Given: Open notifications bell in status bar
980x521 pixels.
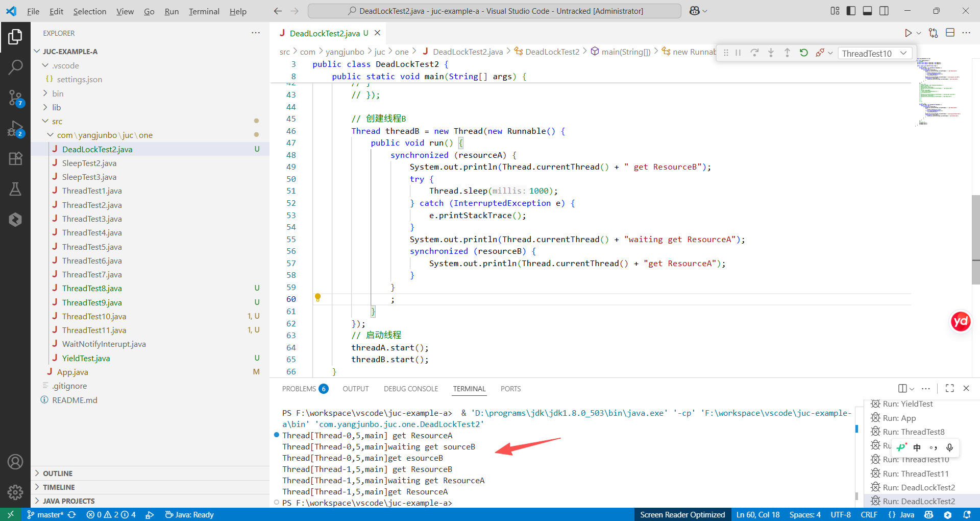Looking at the screenshot, I should pyautogui.click(x=967, y=514).
